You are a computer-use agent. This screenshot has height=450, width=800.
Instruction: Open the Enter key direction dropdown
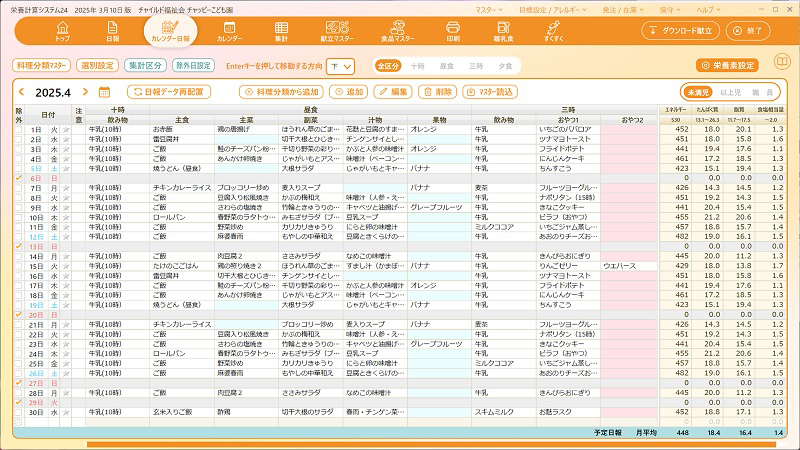[340, 66]
